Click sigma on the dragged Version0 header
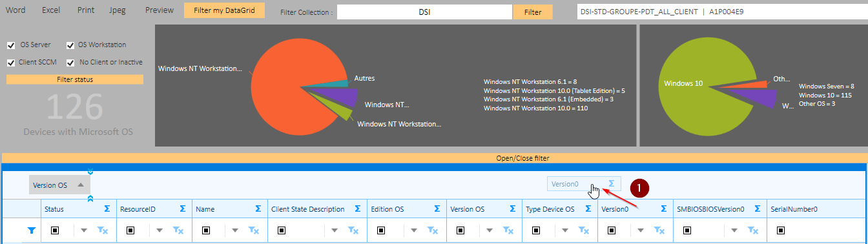The image size is (868, 244). pyautogui.click(x=611, y=184)
